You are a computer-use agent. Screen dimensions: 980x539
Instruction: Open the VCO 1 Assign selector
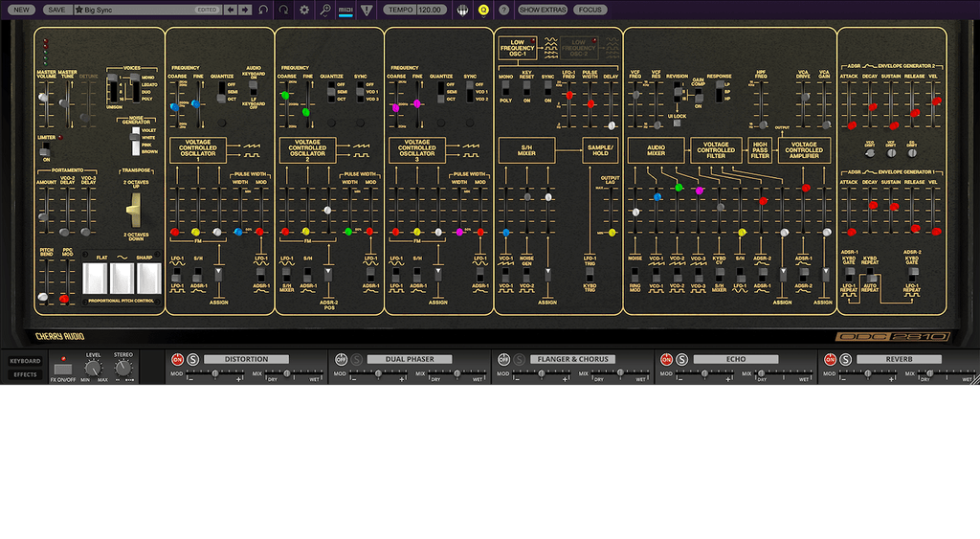click(x=219, y=274)
